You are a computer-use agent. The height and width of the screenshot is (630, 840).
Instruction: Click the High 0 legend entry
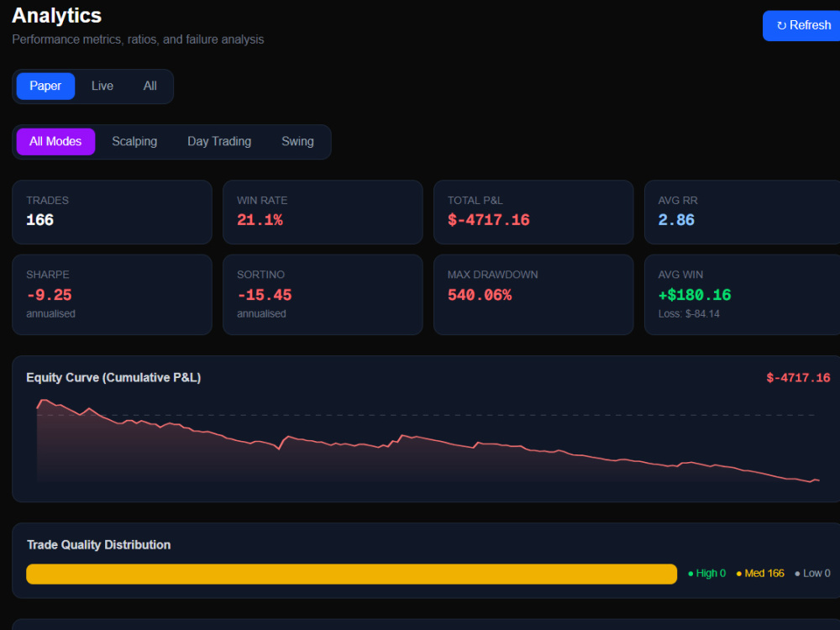pyautogui.click(x=706, y=573)
